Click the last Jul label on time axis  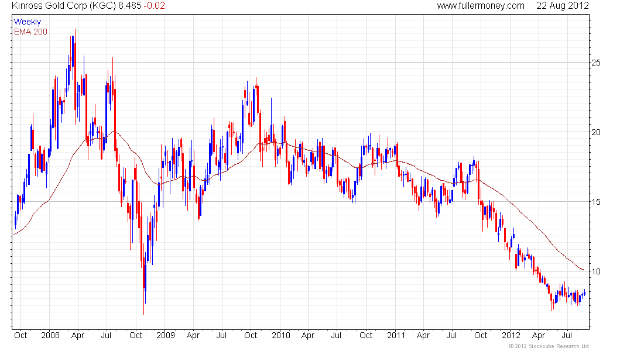(567, 335)
